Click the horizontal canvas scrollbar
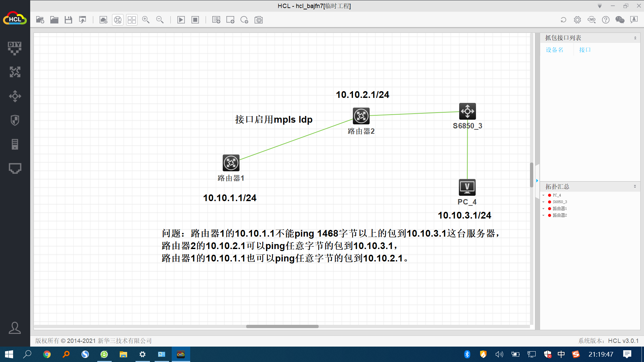 [282, 326]
